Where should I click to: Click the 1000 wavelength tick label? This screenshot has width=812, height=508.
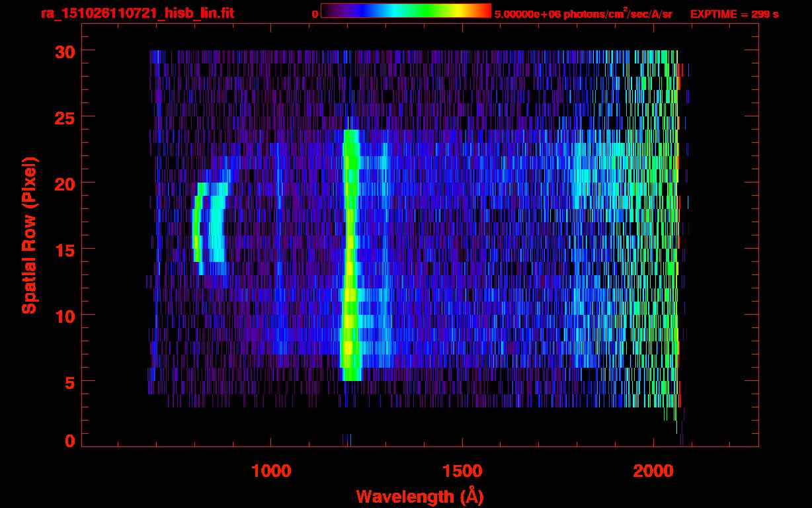click(271, 471)
